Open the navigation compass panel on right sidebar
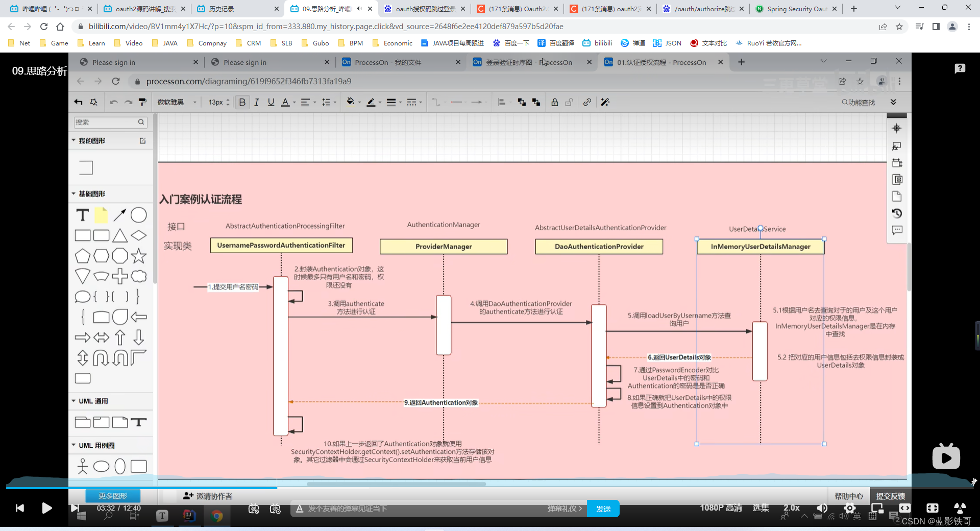Image resolution: width=980 pixels, height=531 pixels. (x=897, y=128)
